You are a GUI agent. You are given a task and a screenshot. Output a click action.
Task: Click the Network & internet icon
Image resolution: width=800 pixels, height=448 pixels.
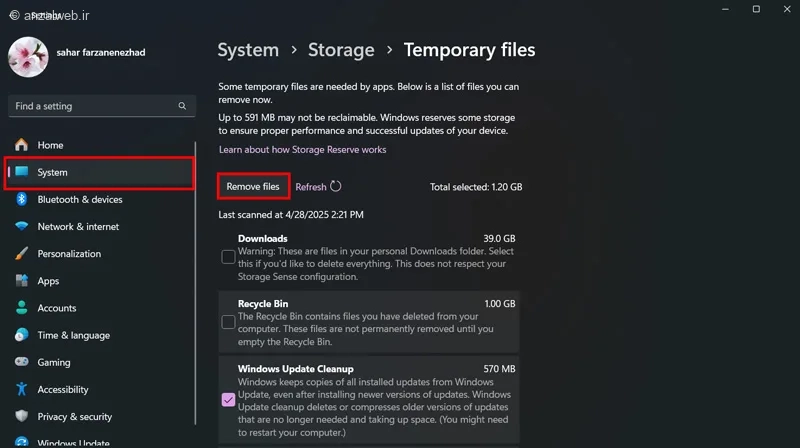(x=22, y=227)
